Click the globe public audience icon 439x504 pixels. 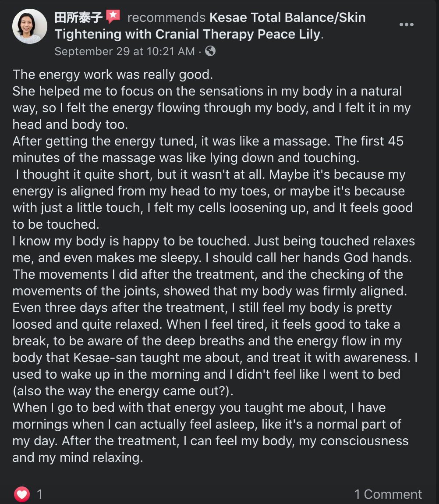click(x=210, y=51)
